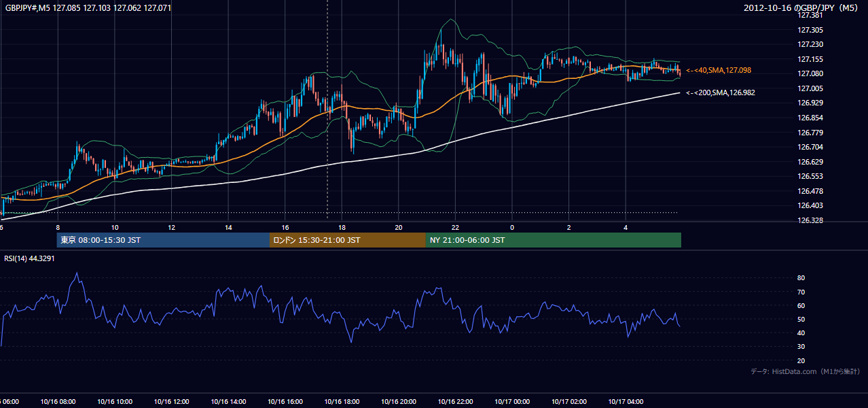Click hour 18 on the price chart time axis
868x408 pixels.
342,227
